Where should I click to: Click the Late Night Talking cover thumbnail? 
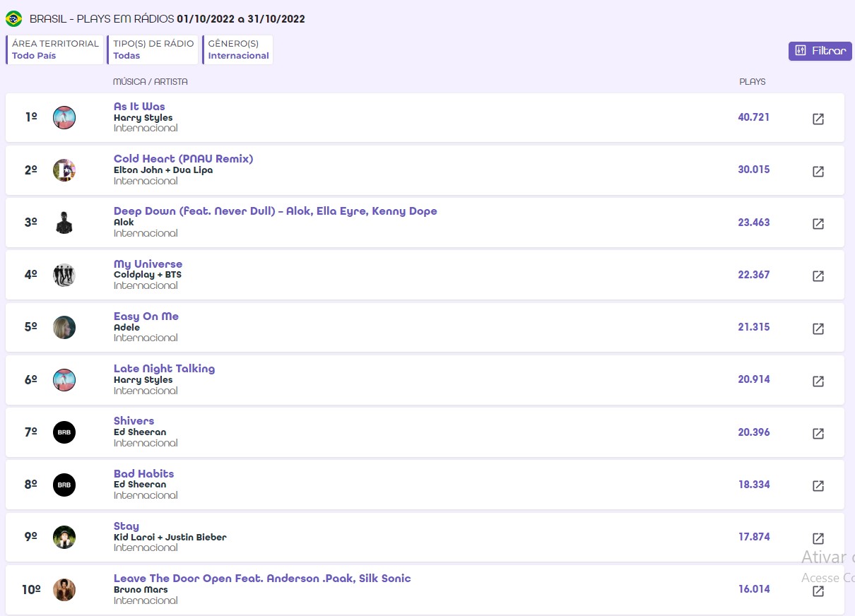click(x=64, y=380)
